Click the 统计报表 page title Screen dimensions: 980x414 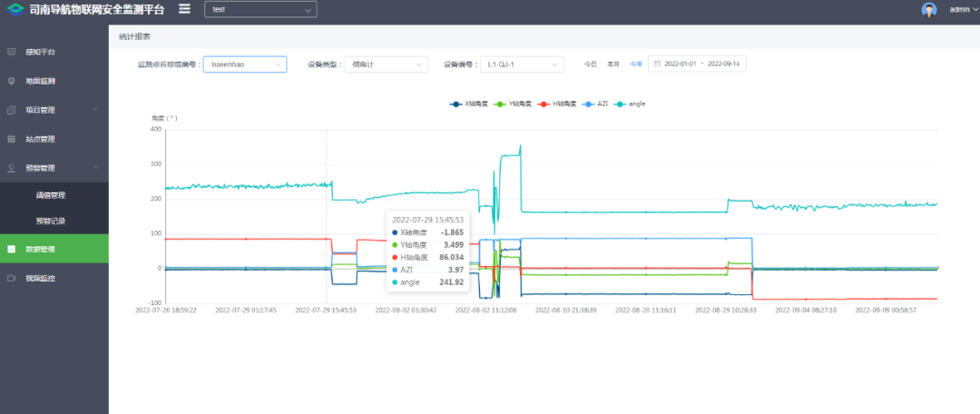pos(134,37)
